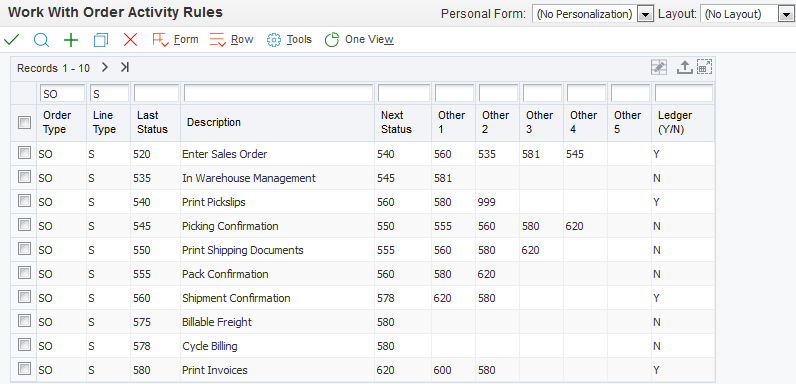
Task: Click the 999 value in Print Pickslips row
Action: [x=486, y=202]
